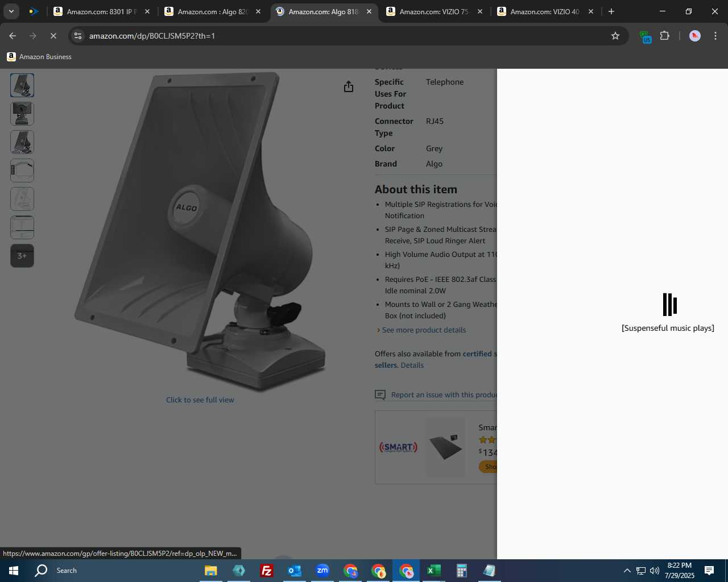The image size is (728, 582).
Task: Open the Amazon Business bookmark
Action: (x=39, y=57)
